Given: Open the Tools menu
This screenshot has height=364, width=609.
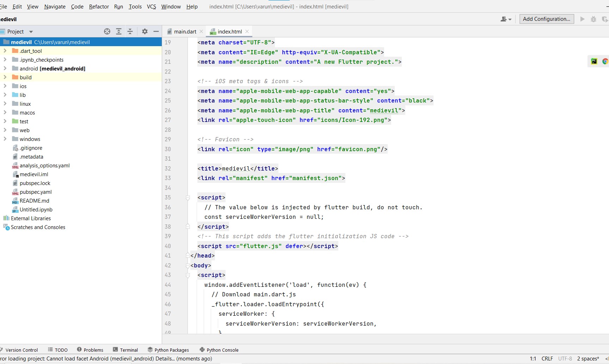Looking at the screenshot, I should click(x=135, y=7).
